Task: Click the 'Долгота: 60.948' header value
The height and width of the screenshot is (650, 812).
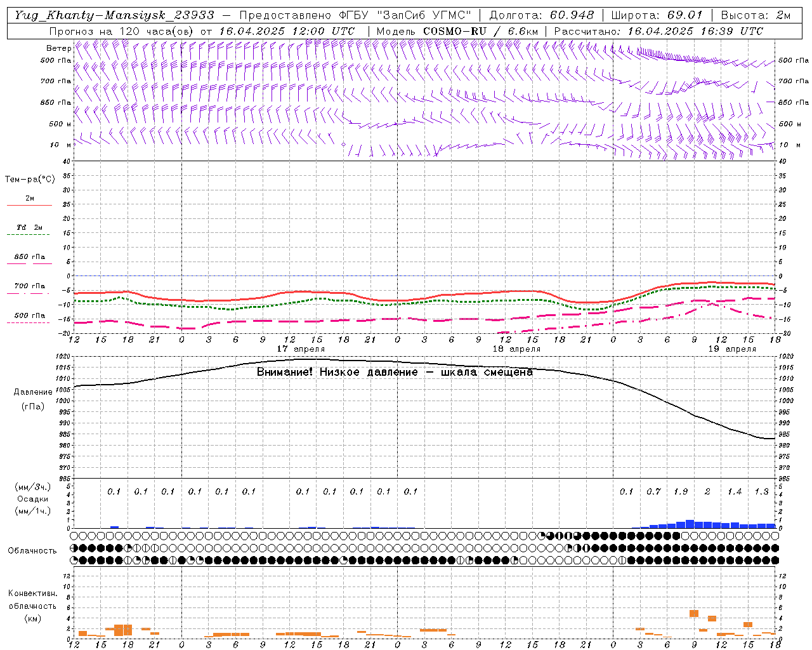Action: click(542, 15)
